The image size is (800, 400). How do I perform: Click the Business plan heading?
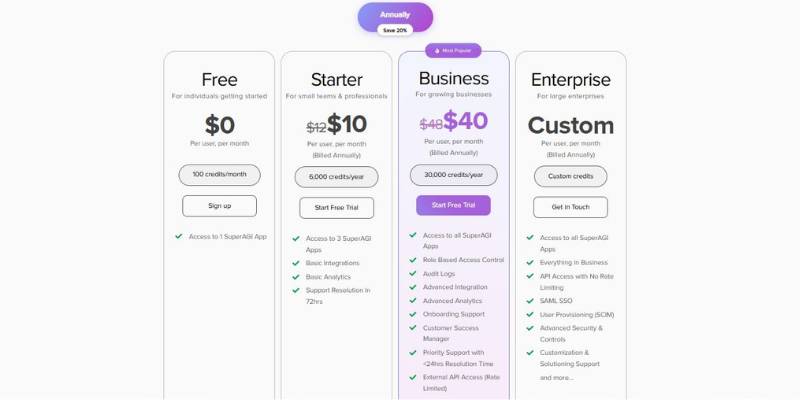coord(453,78)
